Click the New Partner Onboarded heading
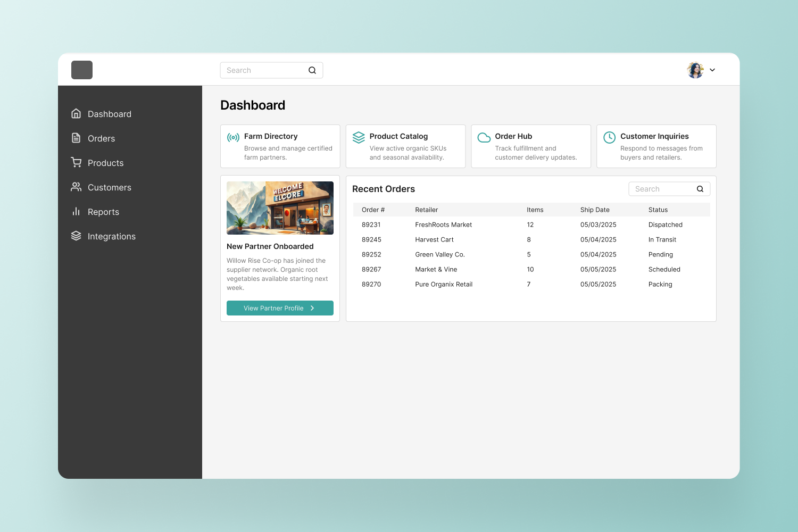 click(x=270, y=246)
